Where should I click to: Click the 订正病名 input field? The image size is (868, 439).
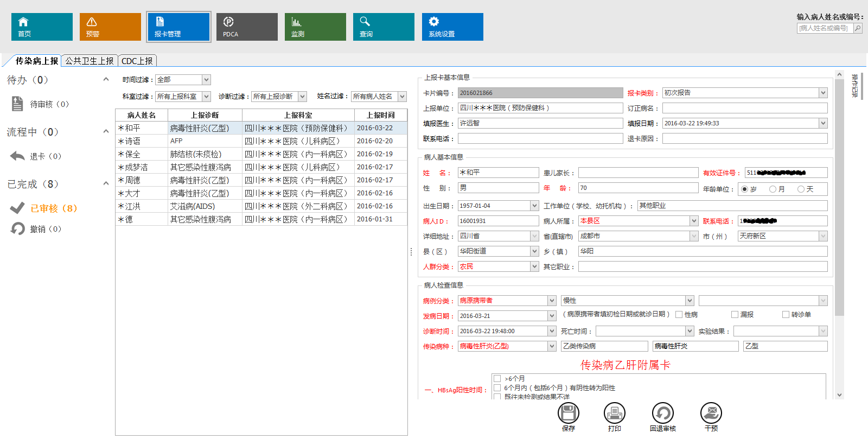click(745, 108)
